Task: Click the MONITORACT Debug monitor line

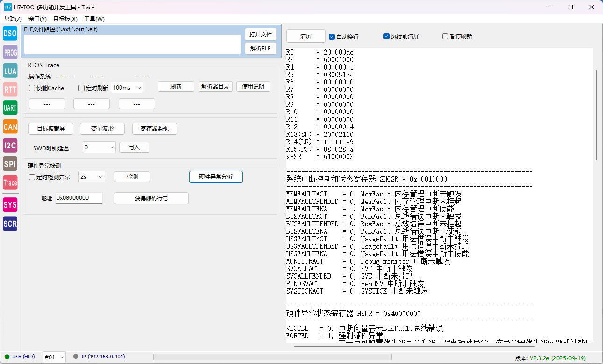Action: [369, 261]
